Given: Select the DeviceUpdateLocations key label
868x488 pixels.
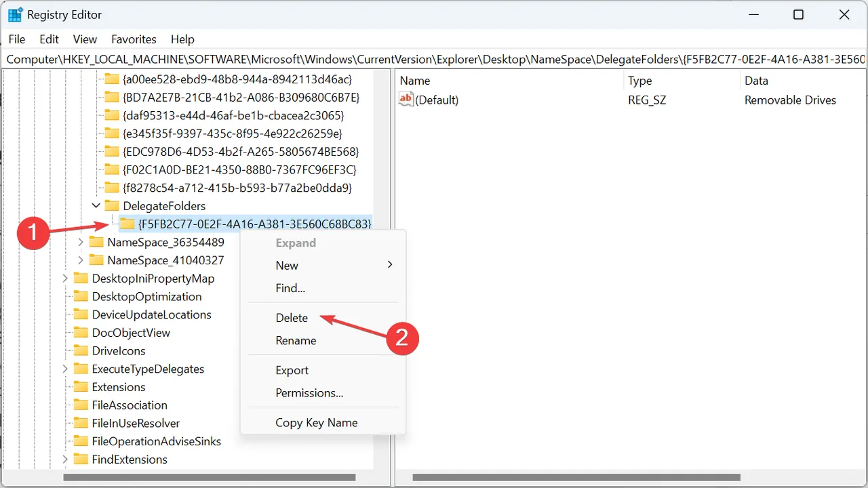Looking at the screenshot, I should [151, 314].
